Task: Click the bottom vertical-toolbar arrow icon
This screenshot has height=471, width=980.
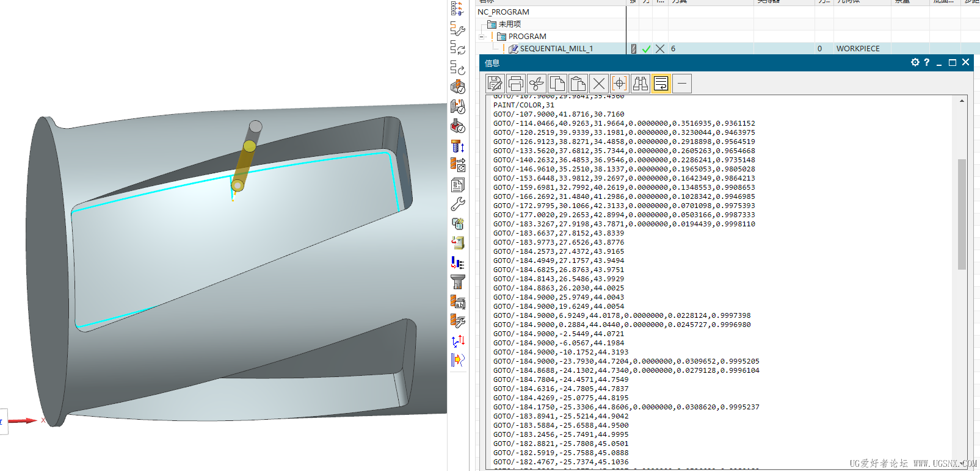Action: coord(457,360)
